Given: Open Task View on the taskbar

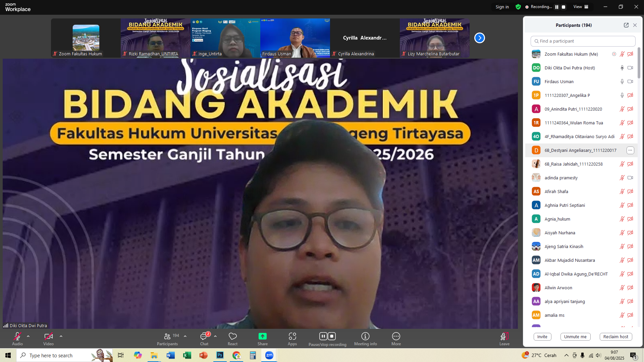Looking at the screenshot, I should [x=121, y=355].
